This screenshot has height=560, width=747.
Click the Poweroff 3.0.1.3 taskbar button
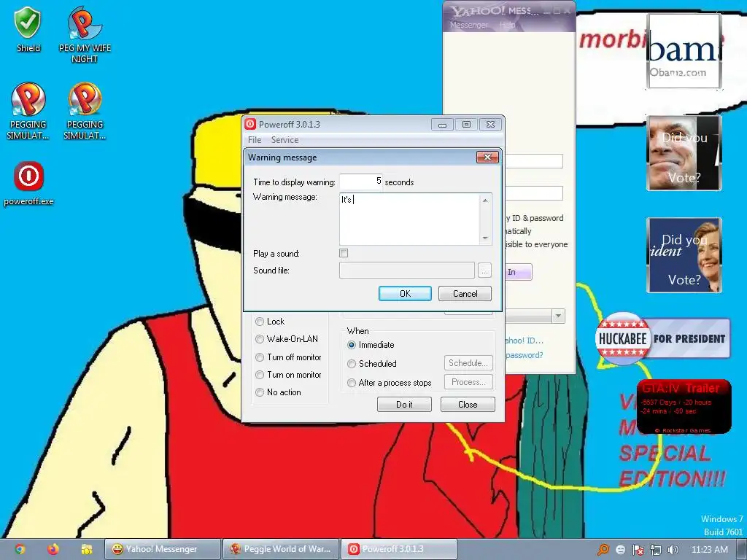click(x=399, y=549)
